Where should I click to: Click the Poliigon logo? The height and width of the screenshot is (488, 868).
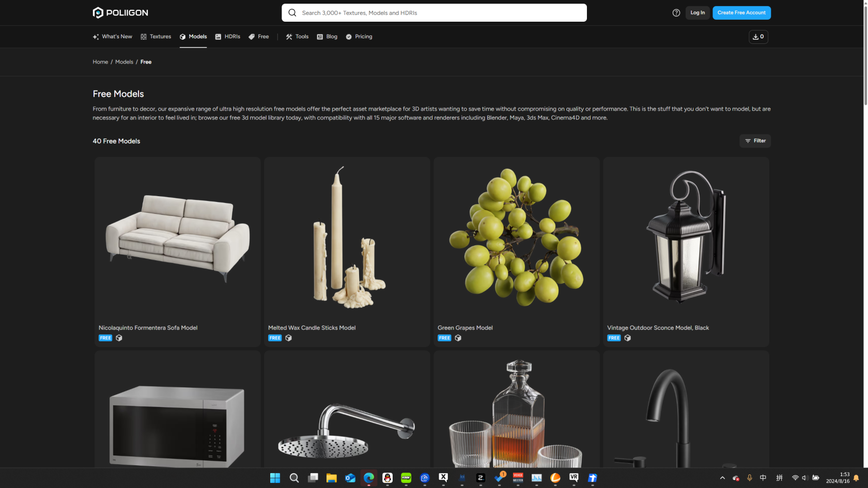120,12
